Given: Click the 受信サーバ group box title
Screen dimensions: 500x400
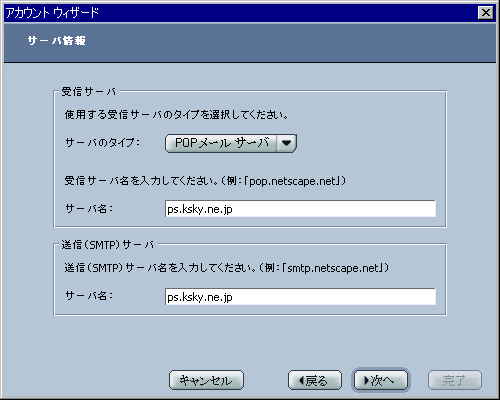Looking at the screenshot, I should tap(89, 92).
